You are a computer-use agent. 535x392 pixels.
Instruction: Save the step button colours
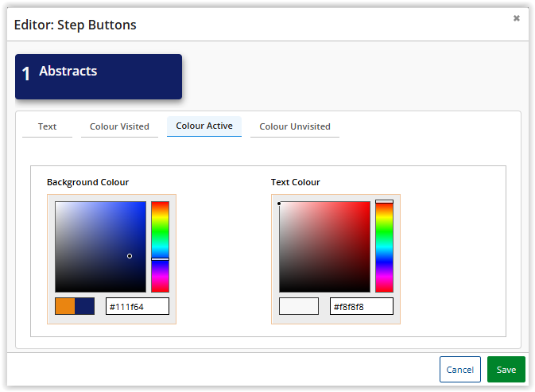[x=506, y=370]
